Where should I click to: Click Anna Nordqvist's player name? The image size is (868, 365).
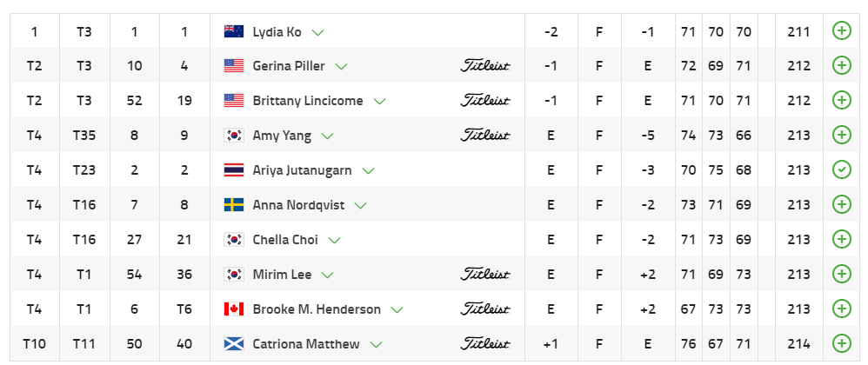[x=298, y=205]
